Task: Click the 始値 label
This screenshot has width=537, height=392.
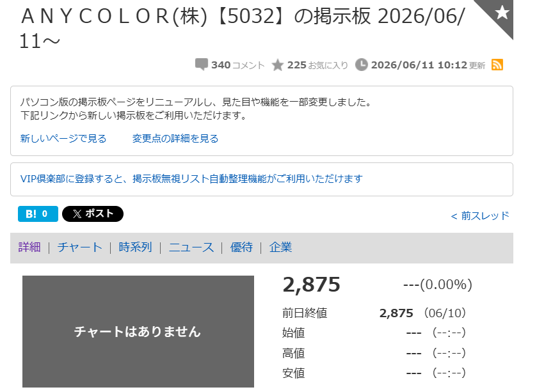Action: [x=294, y=333]
